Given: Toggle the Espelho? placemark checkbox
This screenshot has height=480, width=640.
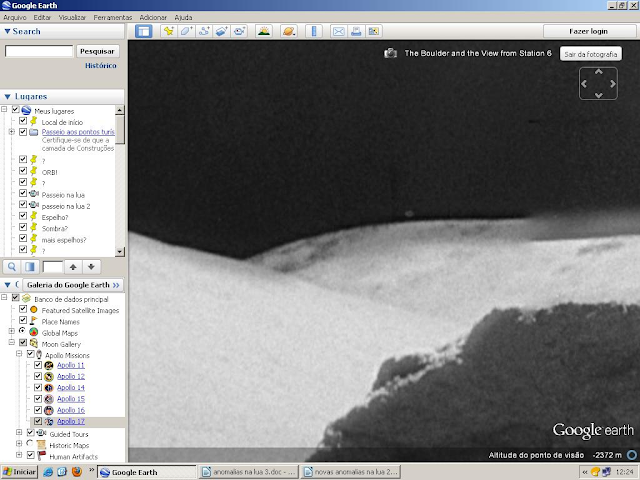Looking at the screenshot, I should [x=23, y=216].
